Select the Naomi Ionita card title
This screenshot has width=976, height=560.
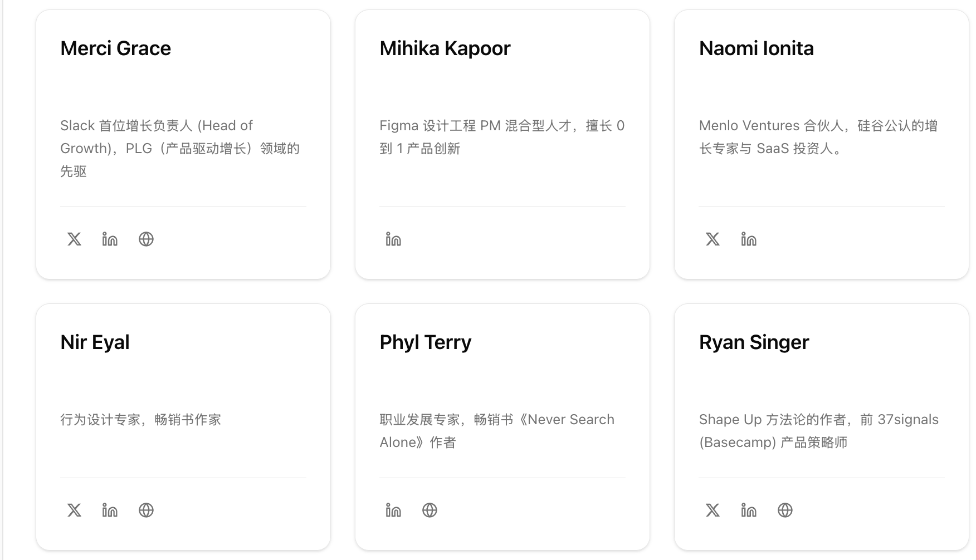pos(756,48)
